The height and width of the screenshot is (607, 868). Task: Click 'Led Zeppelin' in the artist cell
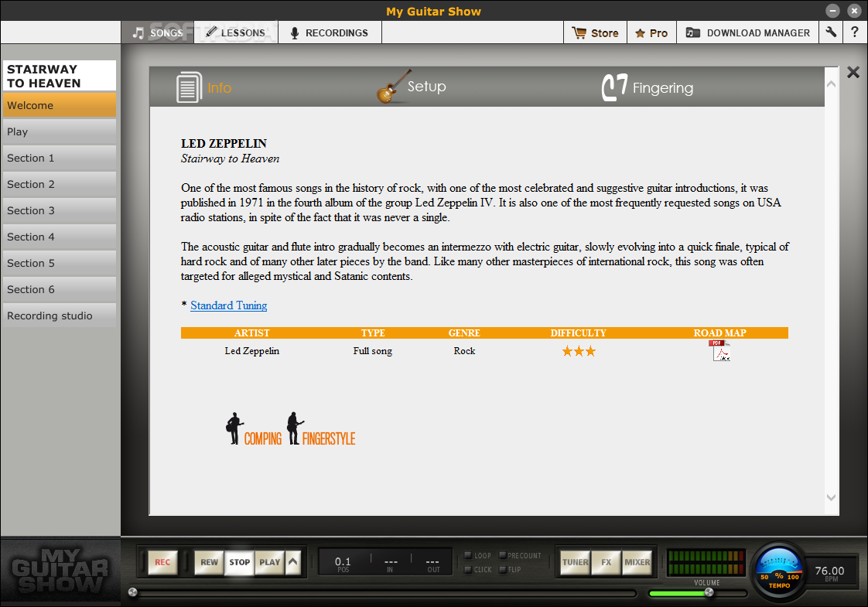(252, 351)
